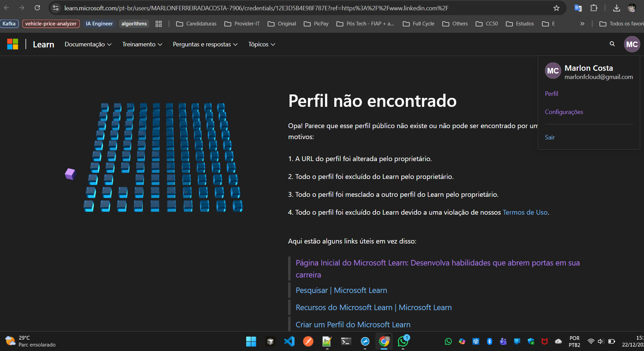Open the IA Engineer tab group
This screenshot has height=351, width=644.
coord(99,24)
